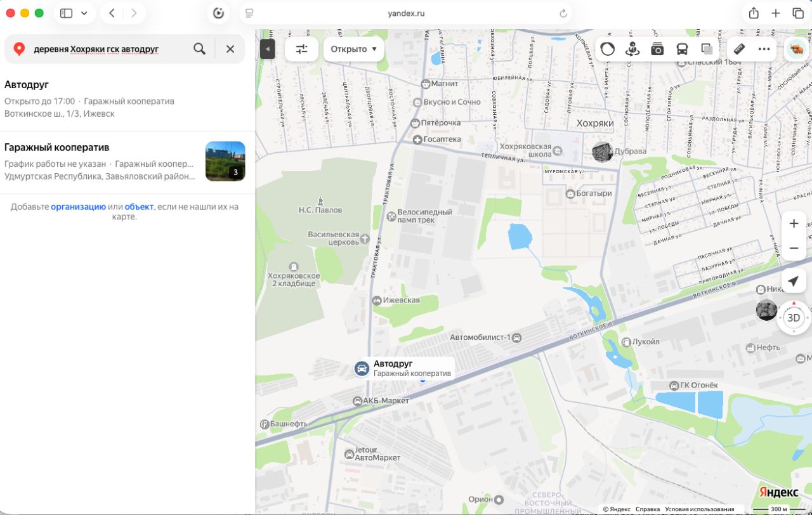
Task: Select the Пятёрочка store marker
Action: tap(416, 122)
